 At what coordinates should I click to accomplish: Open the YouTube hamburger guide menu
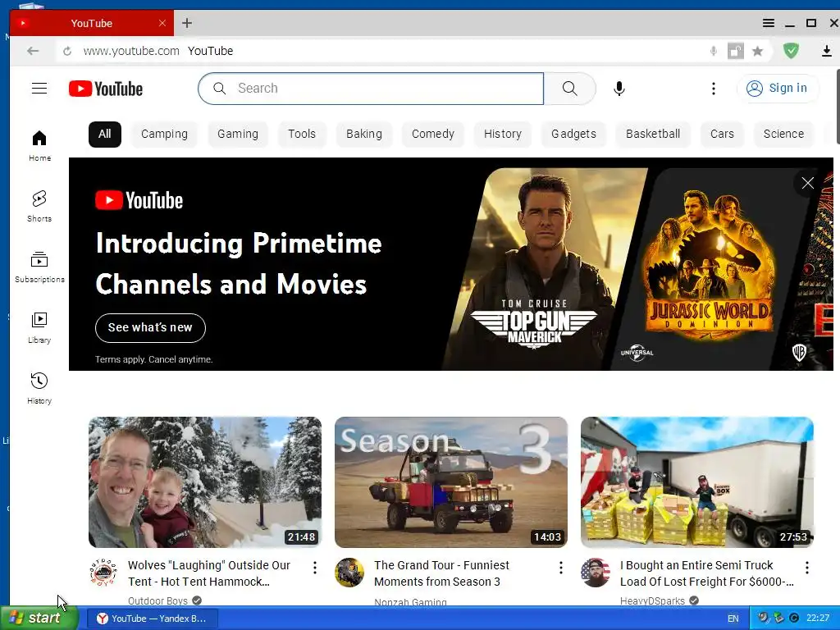pyautogui.click(x=39, y=89)
